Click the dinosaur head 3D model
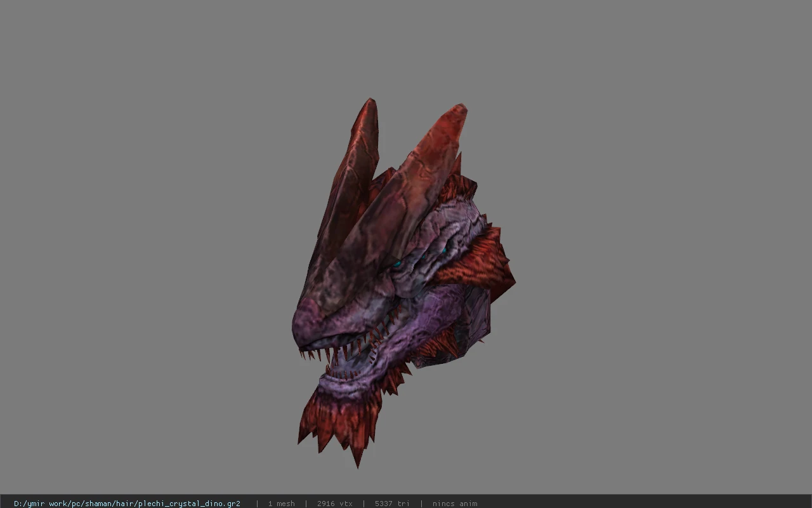 point(403,283)
